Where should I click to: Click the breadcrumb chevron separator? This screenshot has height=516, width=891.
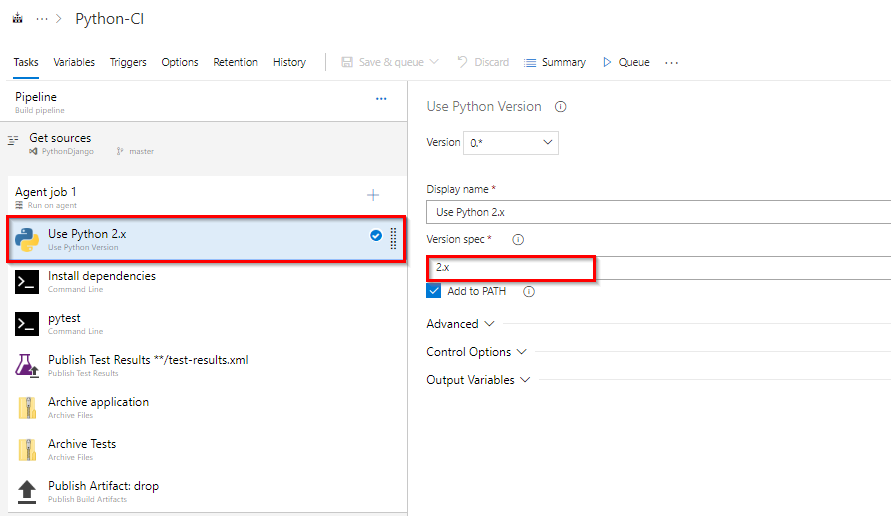pyautogui.click(x=59, y=19)
